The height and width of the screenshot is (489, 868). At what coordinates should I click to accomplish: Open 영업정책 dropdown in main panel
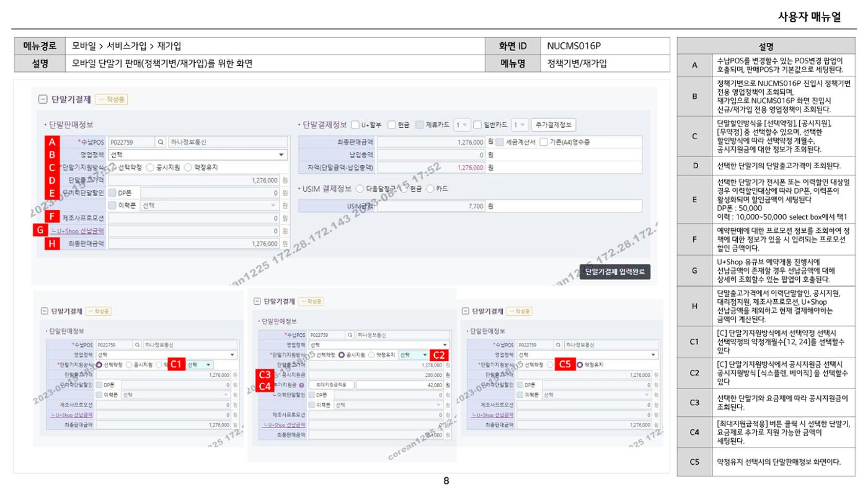tap(198, 155)
